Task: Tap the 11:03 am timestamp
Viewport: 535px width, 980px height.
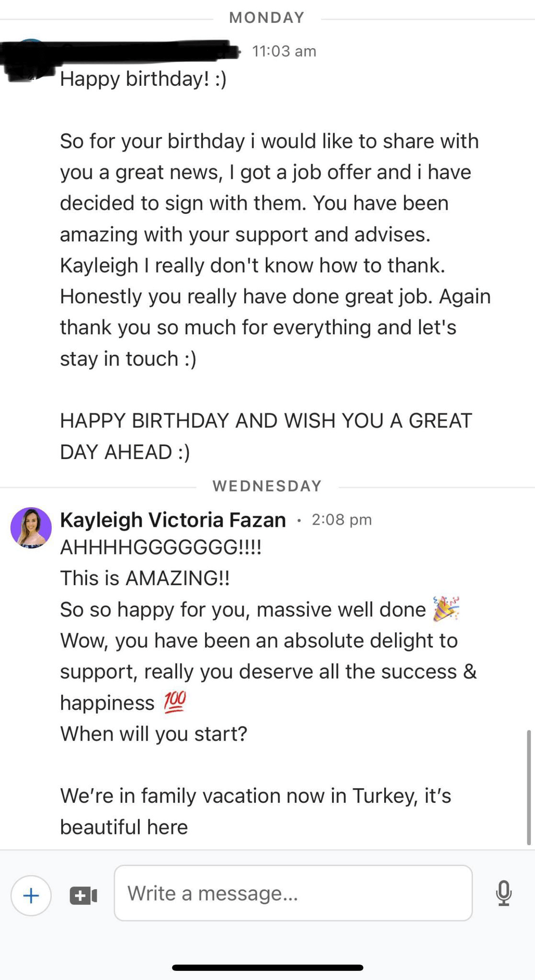Action: click(284, 51)
